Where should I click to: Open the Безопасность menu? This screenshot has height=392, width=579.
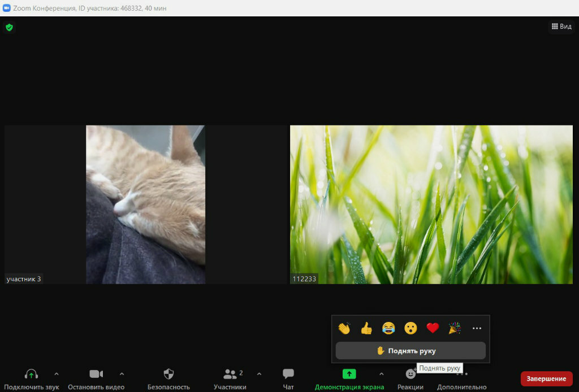click(168, 378)
